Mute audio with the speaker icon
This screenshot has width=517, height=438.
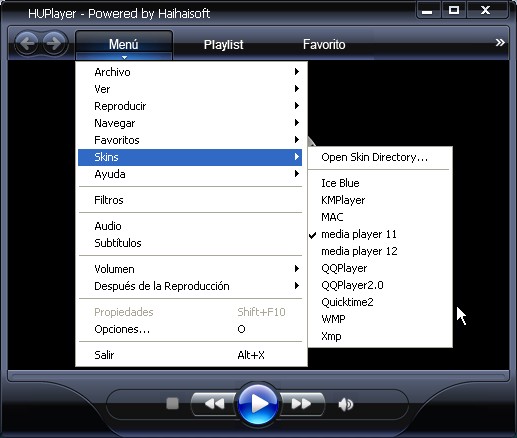point(346,404)
